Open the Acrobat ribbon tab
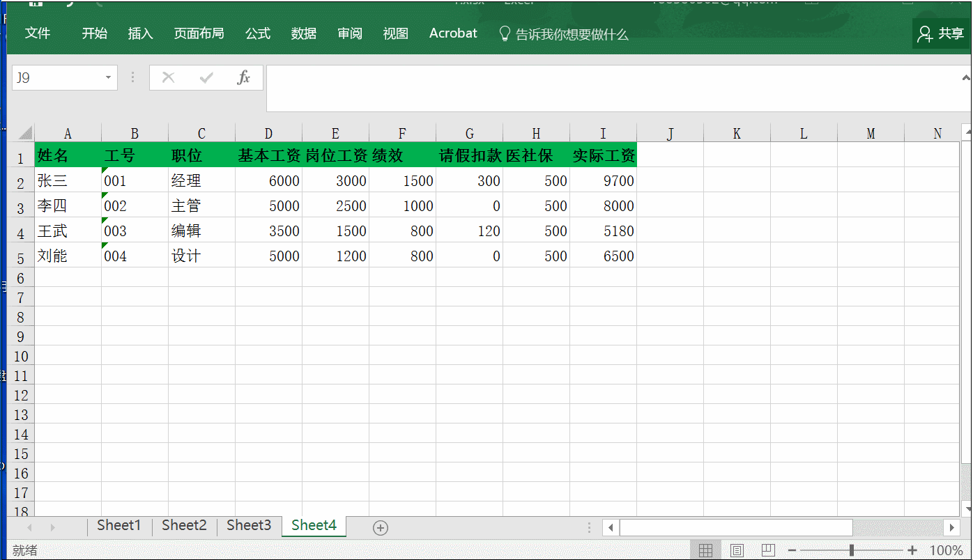 453,33
